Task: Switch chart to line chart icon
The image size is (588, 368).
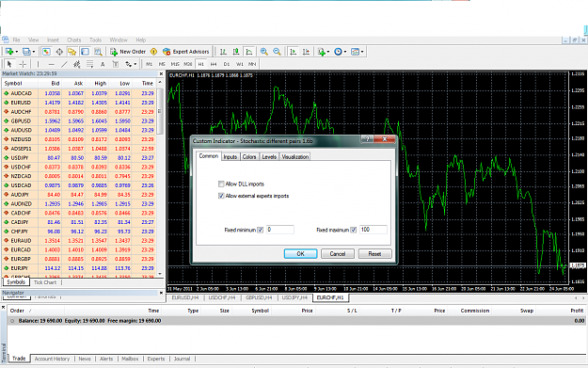Action: pos(249,52)
